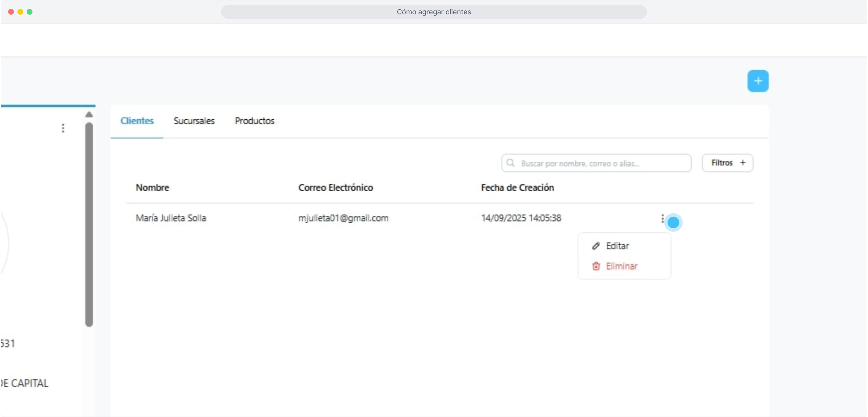This screenshot has width=868, height=417.
Task: Open left panel three-dot menu
Action: pyautogui.click(x=63, y=128)
